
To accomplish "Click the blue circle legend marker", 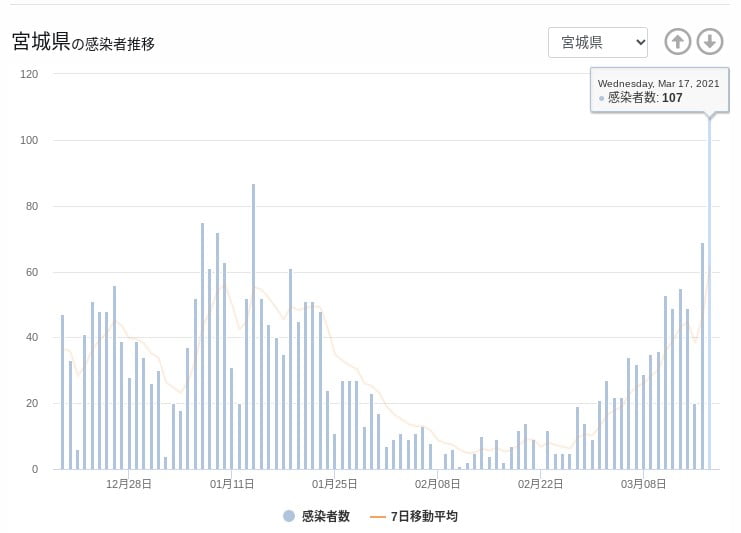I will (x=289, y=516).
